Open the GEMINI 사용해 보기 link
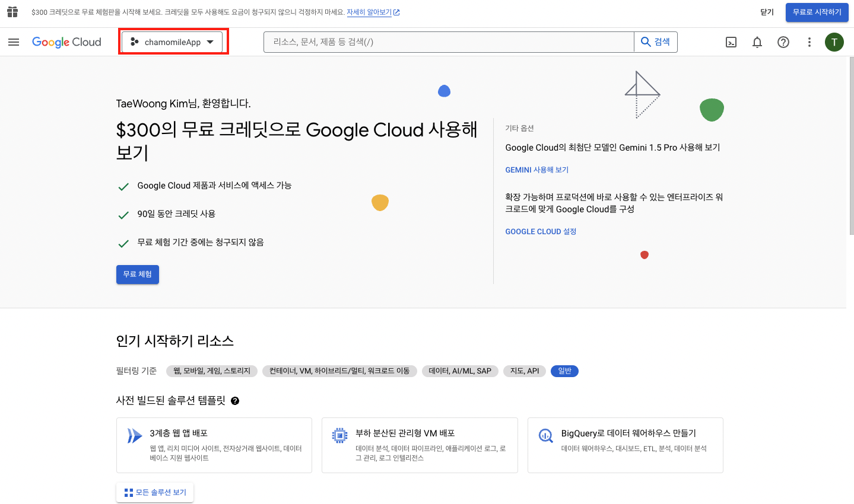 click(537, 170)
